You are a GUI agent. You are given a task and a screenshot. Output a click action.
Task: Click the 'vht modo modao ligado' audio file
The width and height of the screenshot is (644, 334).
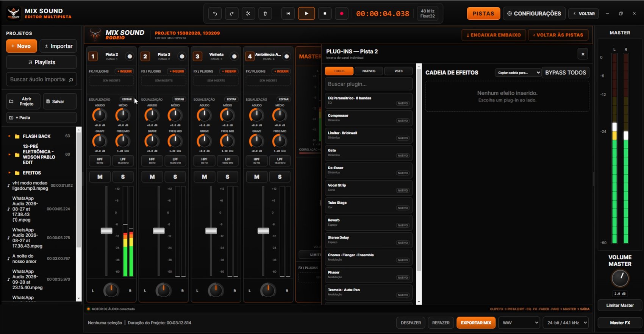click(40, 186)
